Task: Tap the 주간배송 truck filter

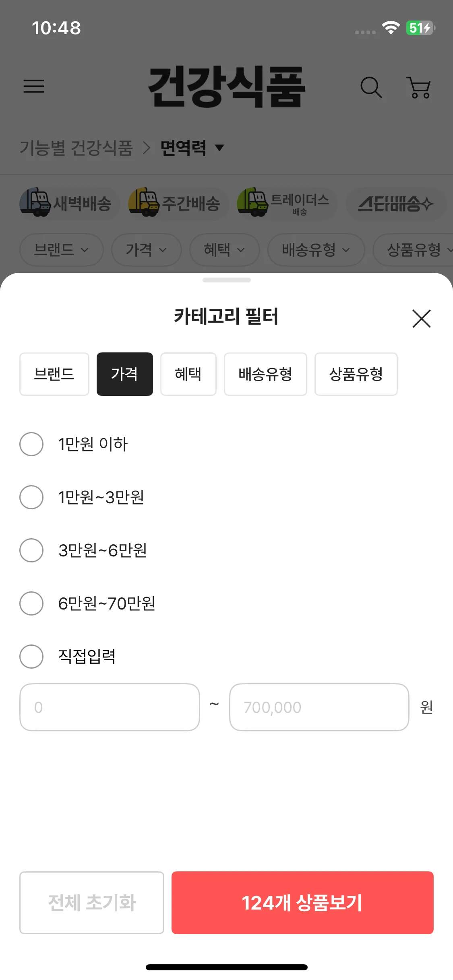Action: point(175,203)
